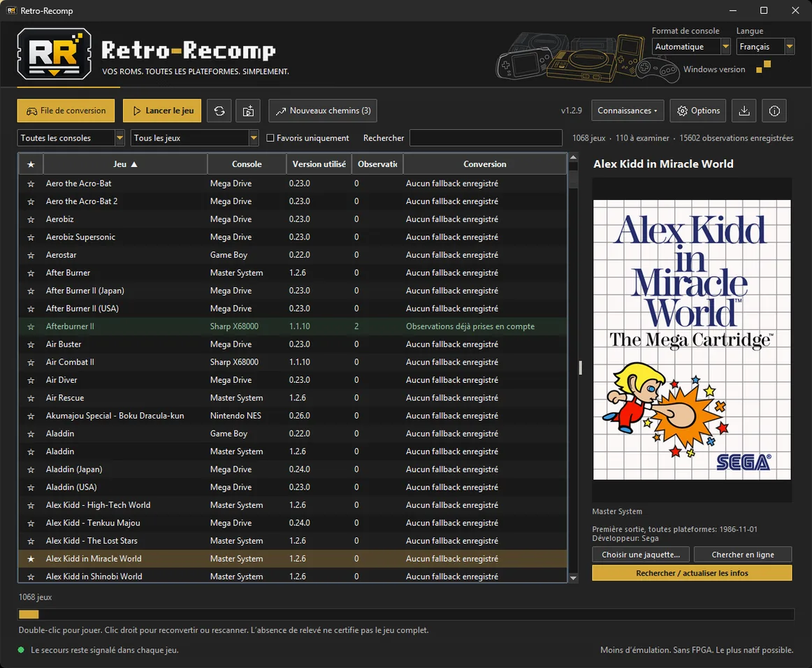Sort by the Console column header

tap(247, 164)
